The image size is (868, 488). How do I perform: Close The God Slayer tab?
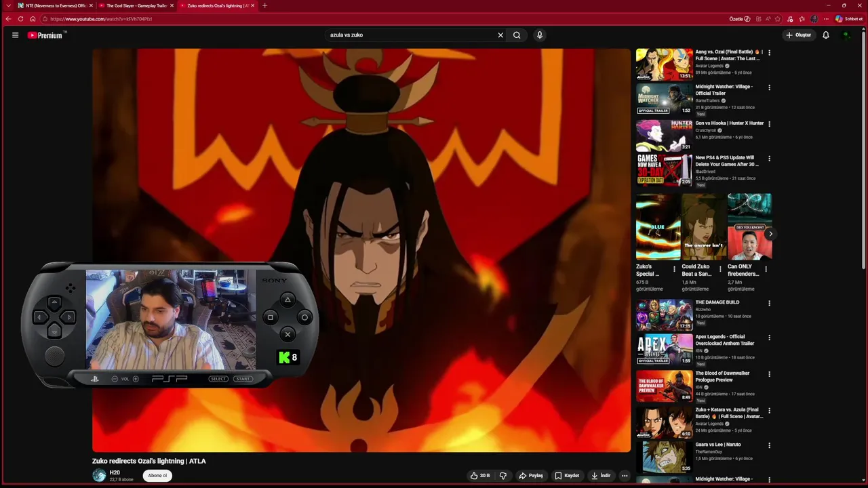(x=172, y=5)
